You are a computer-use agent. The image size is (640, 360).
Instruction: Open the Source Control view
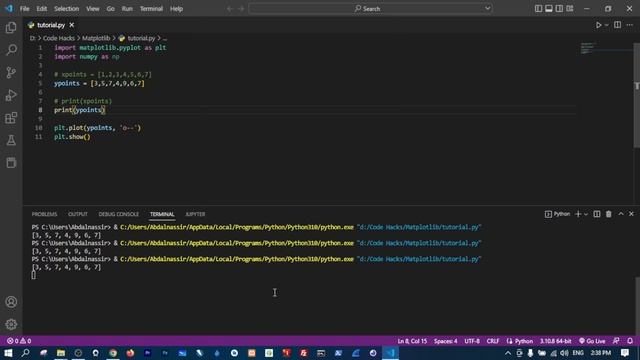[x=11, y=73]
